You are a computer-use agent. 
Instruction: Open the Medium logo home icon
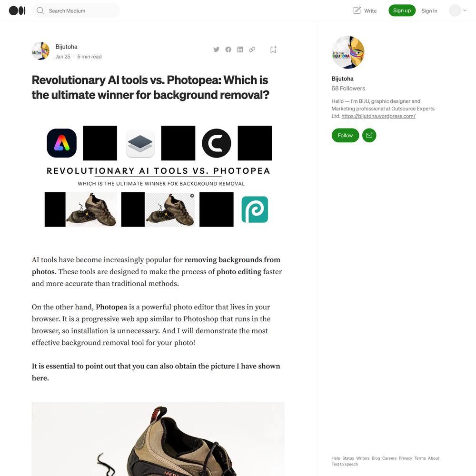click(17, 10)
